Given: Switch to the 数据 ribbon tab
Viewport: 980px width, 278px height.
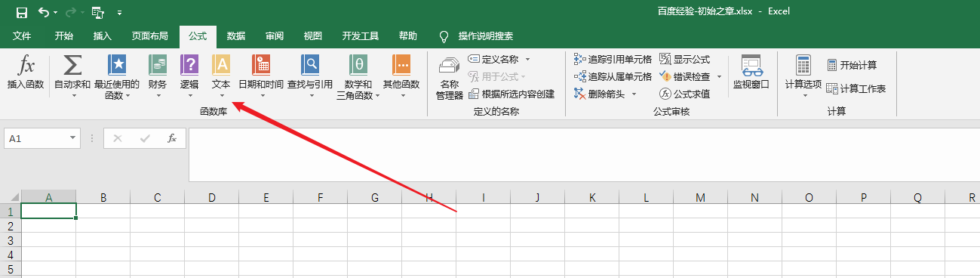Looking at the screenshot, I should click(x=236, y=36).
